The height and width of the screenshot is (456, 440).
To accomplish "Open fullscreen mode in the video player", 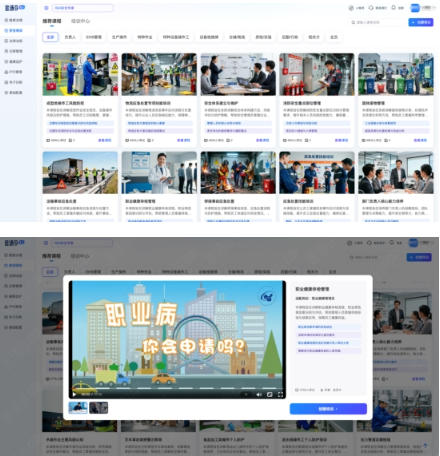I will [280, 395].
